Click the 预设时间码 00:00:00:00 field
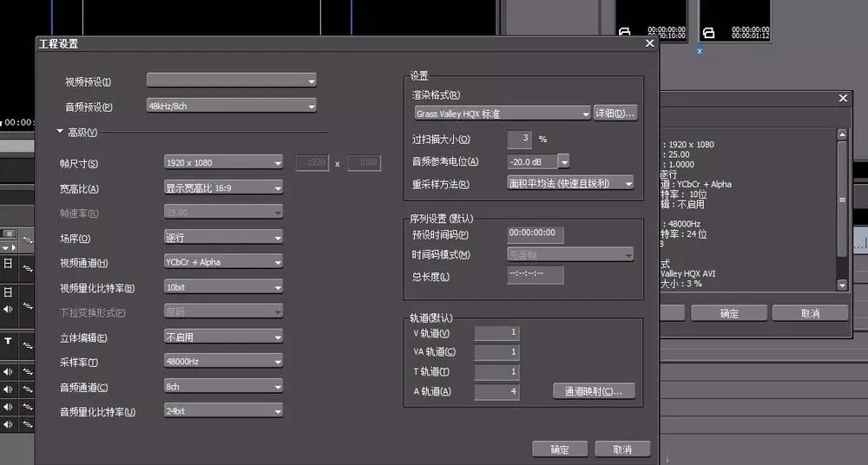The image size is (868, 465). [x=536, y=234]
